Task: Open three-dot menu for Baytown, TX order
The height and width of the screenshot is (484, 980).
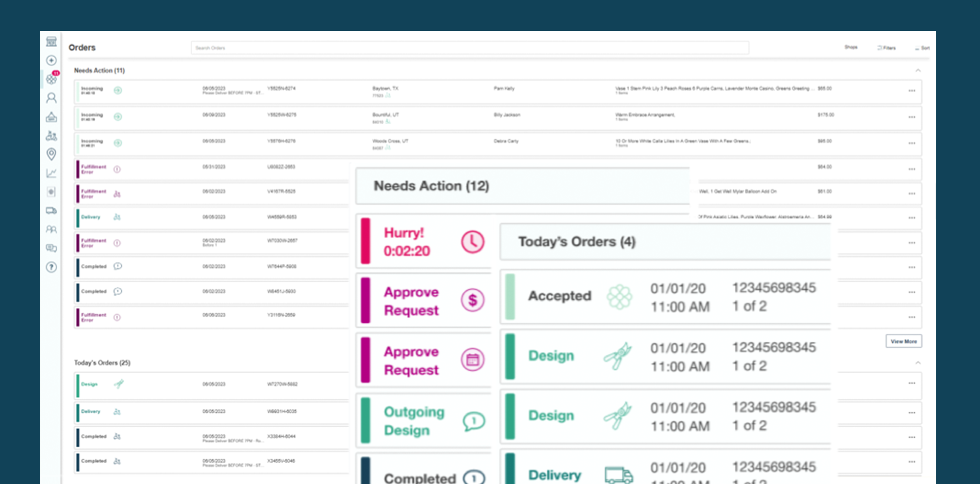Action: [x=912, y=91]
